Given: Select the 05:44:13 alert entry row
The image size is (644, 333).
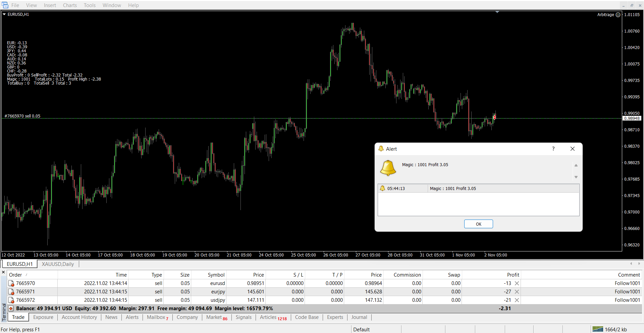Looking at the screenshot, I should (478, 189).
